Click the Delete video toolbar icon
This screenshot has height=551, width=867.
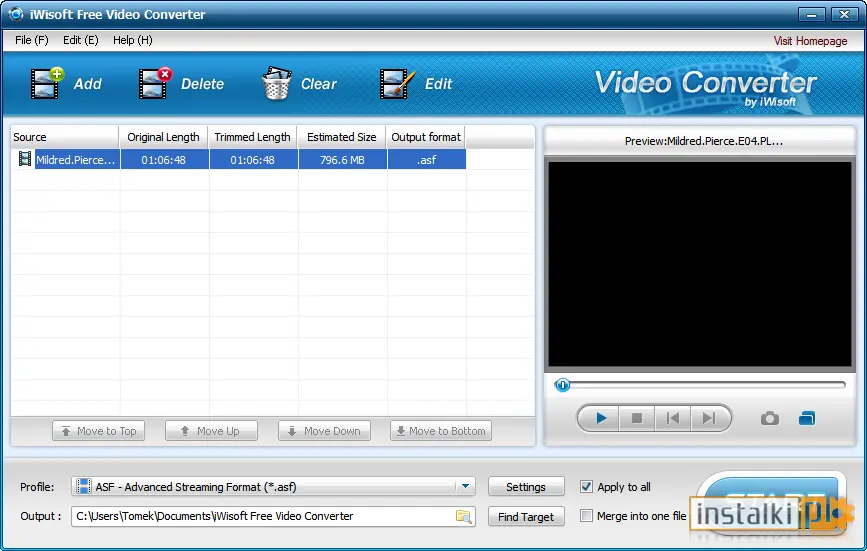(x=155, y=83)
